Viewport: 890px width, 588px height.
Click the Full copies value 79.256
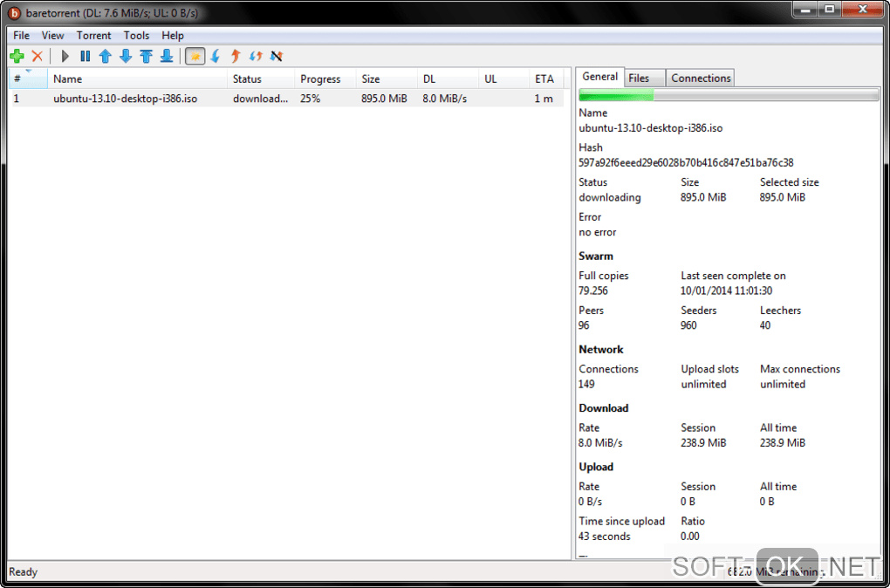pyautogui.click(x=593, y=291)
